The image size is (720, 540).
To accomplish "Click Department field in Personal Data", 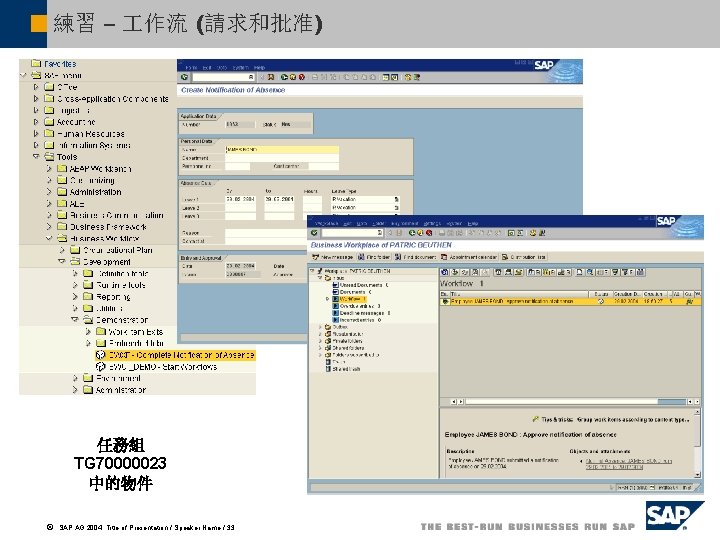I will pyautogui.click(x=282, y=158).
